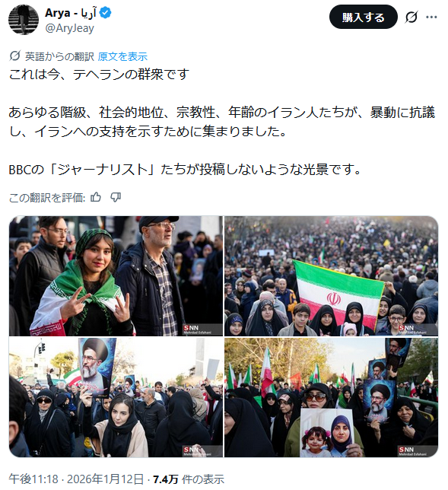Rate the translation with thumbs down
Screen dimensions: 448x490
pos(116,197)
